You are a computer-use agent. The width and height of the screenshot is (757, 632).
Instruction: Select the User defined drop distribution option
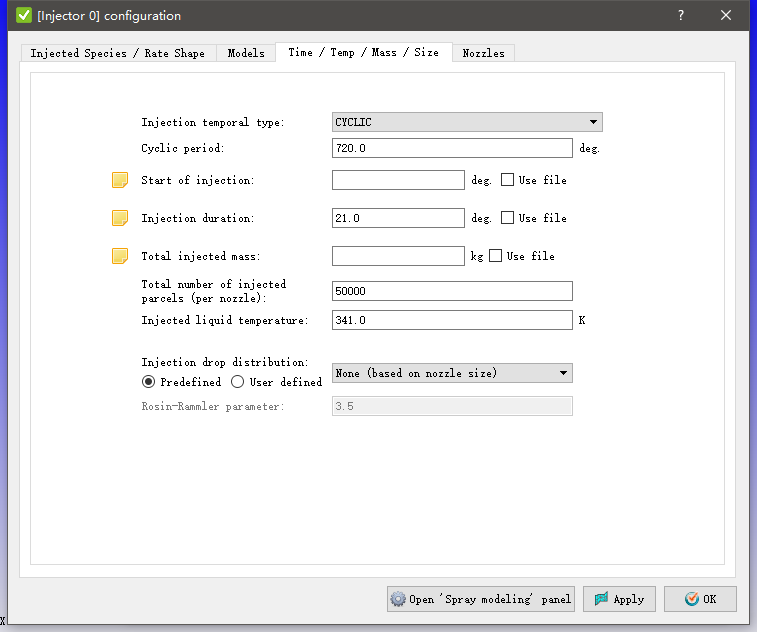tap(238, 382)
